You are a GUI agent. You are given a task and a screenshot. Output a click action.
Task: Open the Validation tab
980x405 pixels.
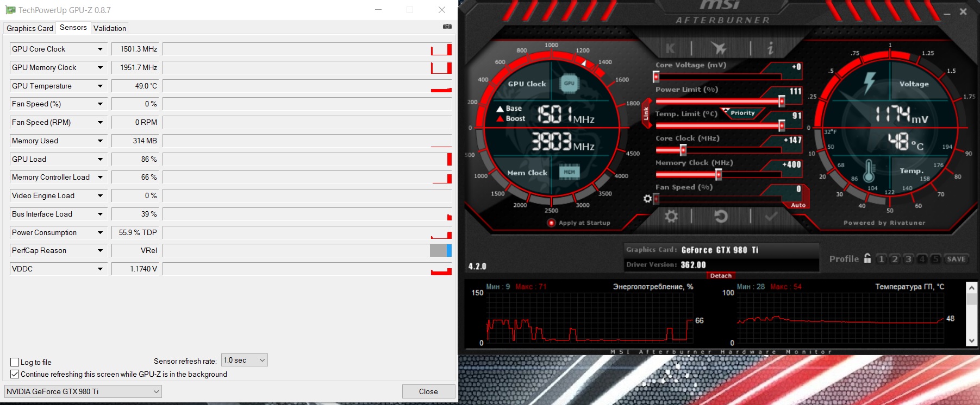110,28
